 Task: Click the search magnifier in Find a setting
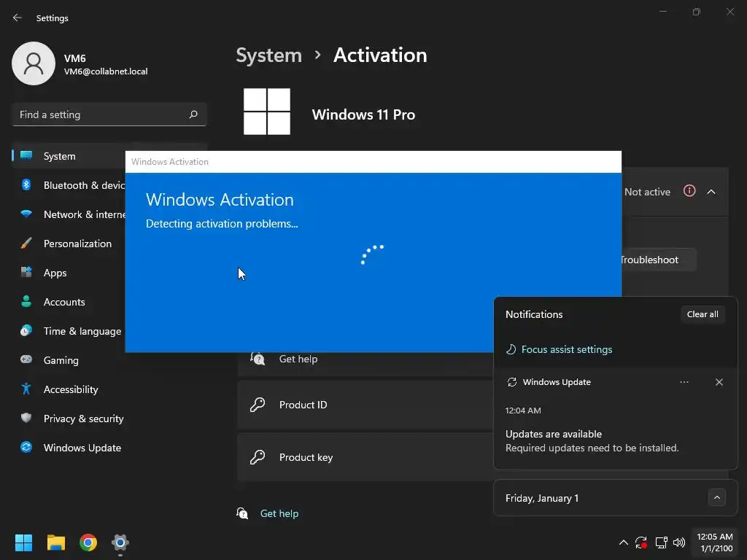[x=193, y=114]
